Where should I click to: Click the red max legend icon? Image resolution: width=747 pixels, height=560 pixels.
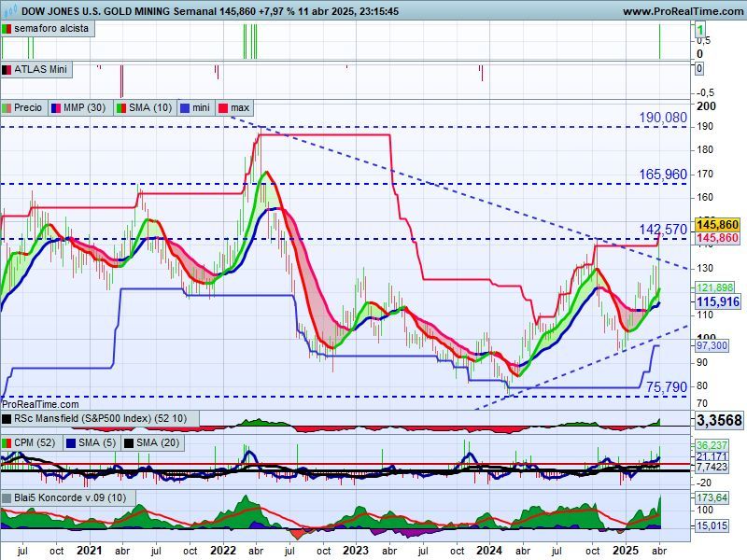pos(223,108)
